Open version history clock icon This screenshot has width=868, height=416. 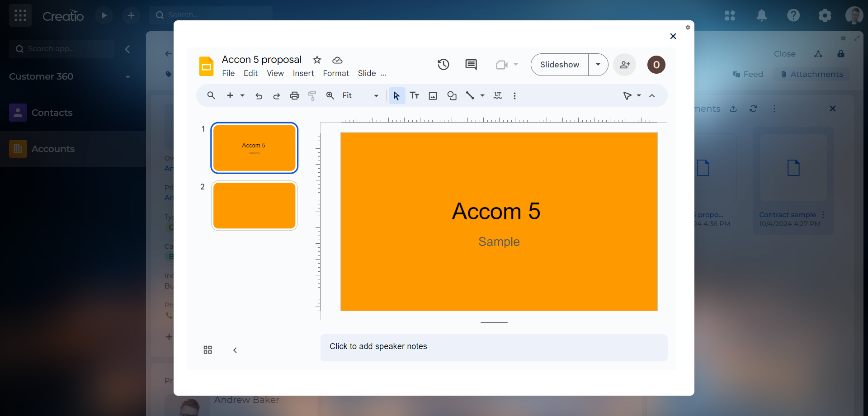tap(443, 65)
